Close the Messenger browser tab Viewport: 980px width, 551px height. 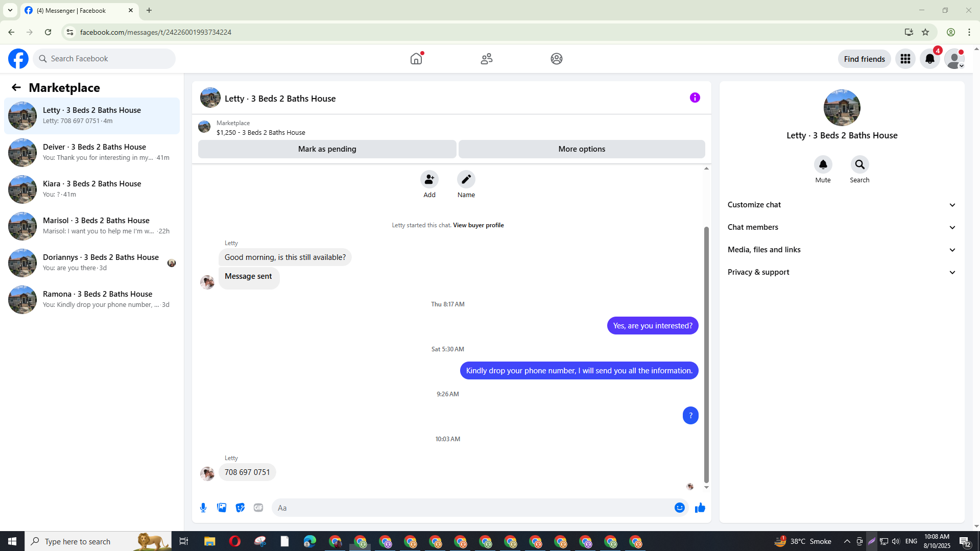tap(131, 10)
